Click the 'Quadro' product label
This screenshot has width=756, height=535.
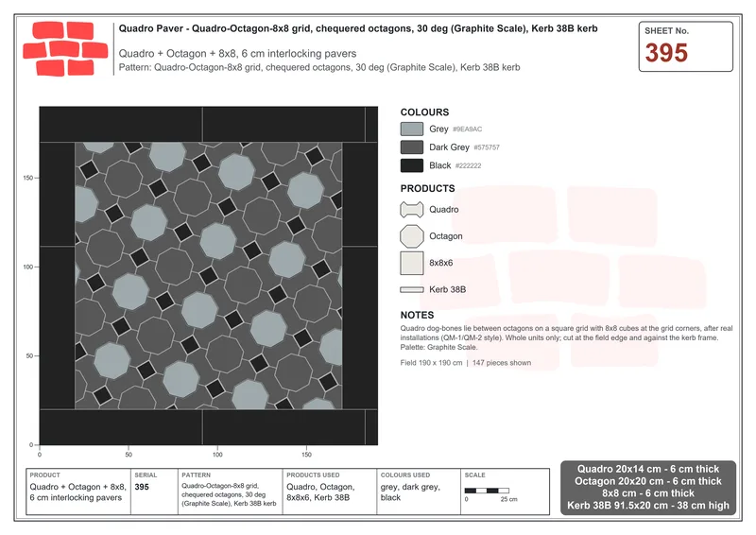pos(444,210)
